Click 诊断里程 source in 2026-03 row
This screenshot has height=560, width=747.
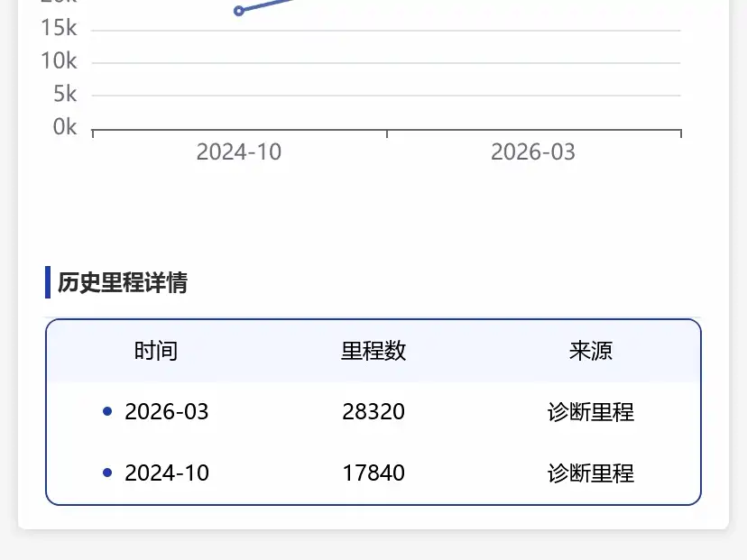[x=591, y=412]
